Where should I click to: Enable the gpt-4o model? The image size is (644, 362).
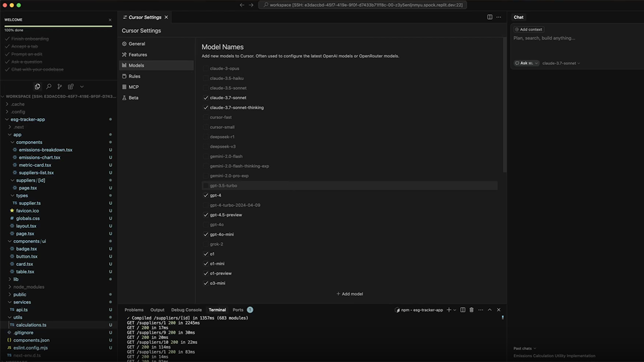point(205,225)
